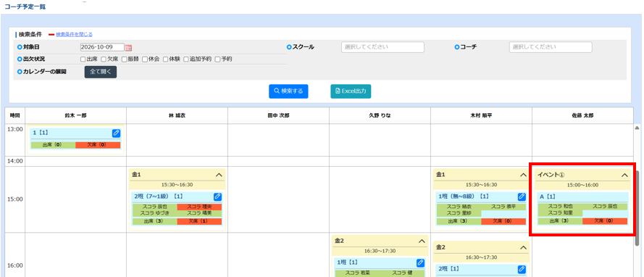The width and height of the screenshot is (644, 277).
Task: Collapse the 金1 block under 林 結衣
Action: tap(219, 175)
